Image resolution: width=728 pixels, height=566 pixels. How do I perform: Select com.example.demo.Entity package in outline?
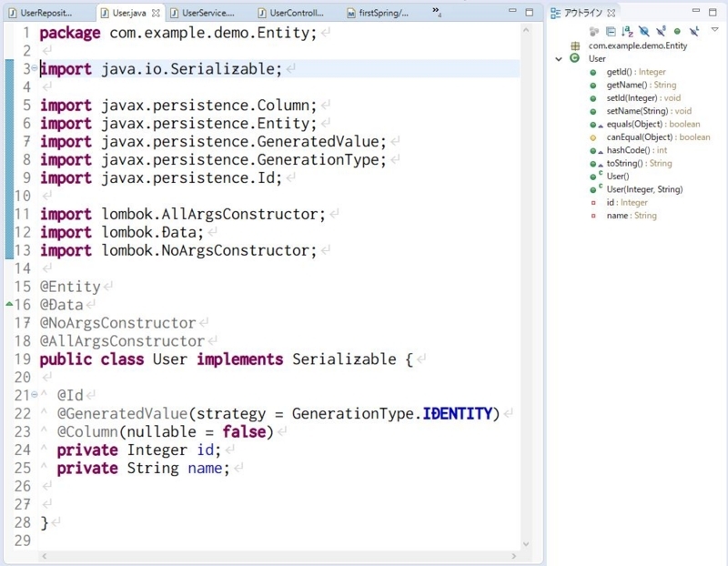(638, 45)
